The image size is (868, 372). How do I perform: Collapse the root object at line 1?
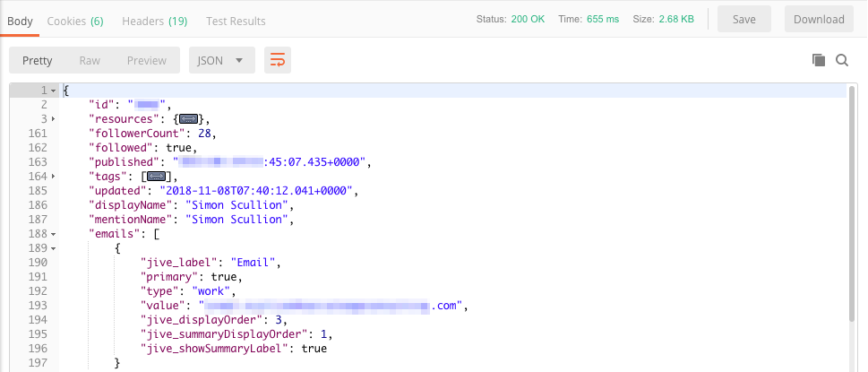[x=53, y=91]
